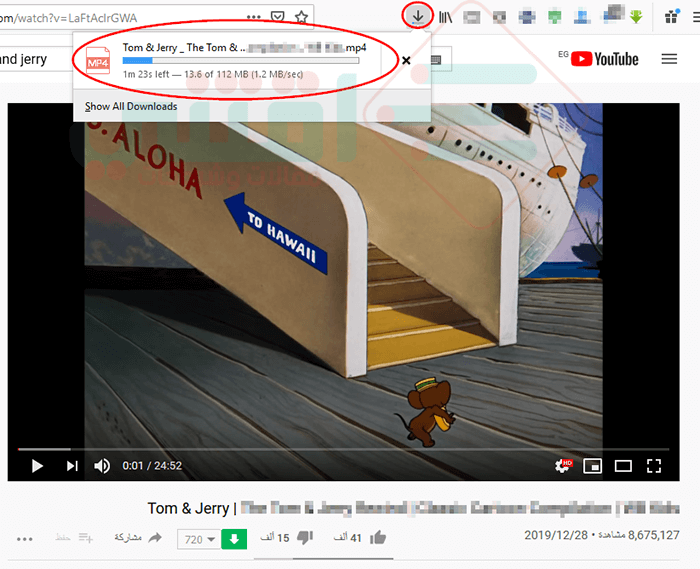Open the gift box What's New icon
Screen dimensions: 700x569
(671, 17)
